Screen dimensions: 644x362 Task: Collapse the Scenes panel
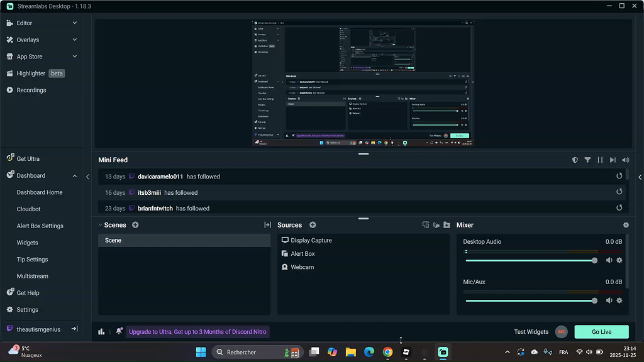(x=101, y=224)
